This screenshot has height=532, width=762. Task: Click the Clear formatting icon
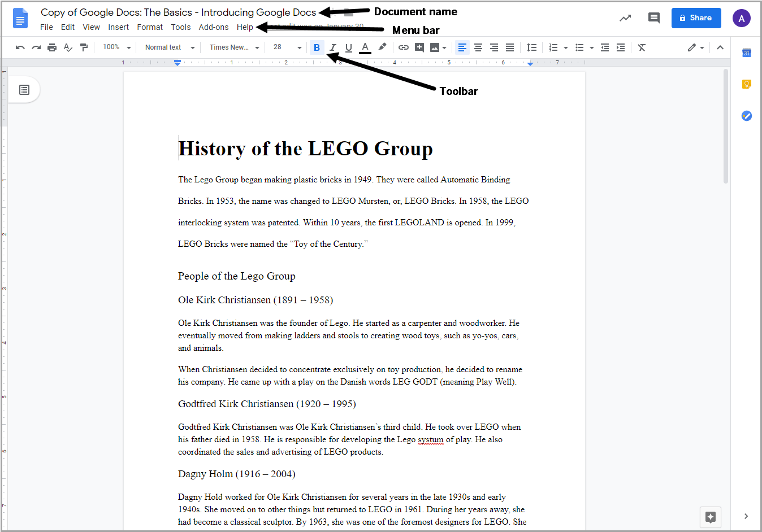click(642, 47)
